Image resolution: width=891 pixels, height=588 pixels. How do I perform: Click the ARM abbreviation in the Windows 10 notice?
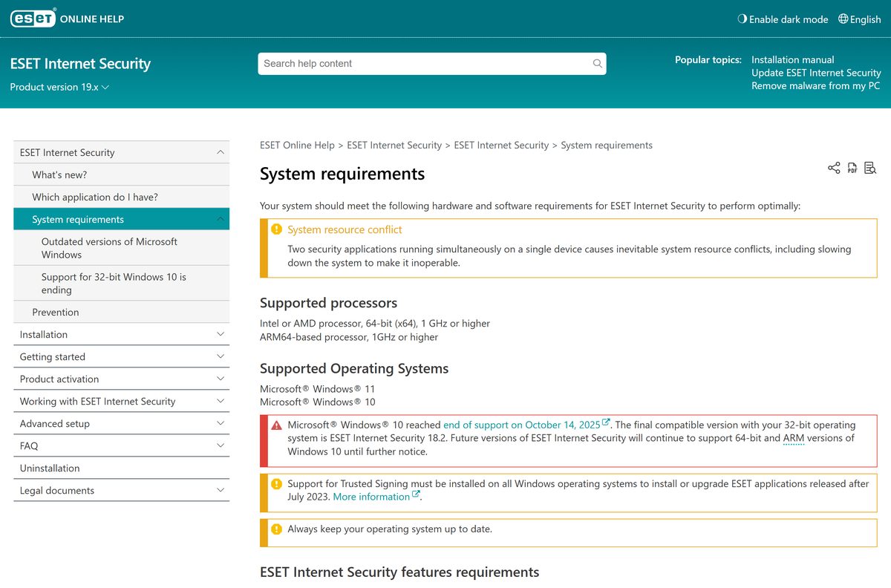pos(794,438)
